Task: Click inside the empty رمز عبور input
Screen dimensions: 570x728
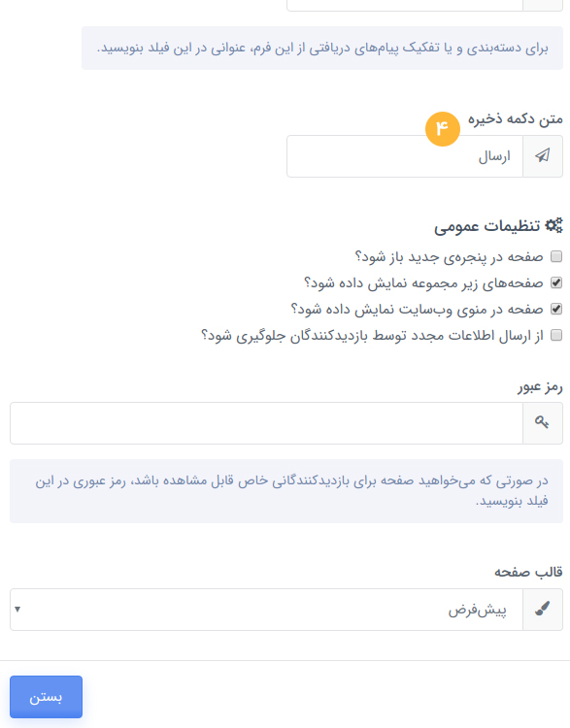Action: (266, 423)
